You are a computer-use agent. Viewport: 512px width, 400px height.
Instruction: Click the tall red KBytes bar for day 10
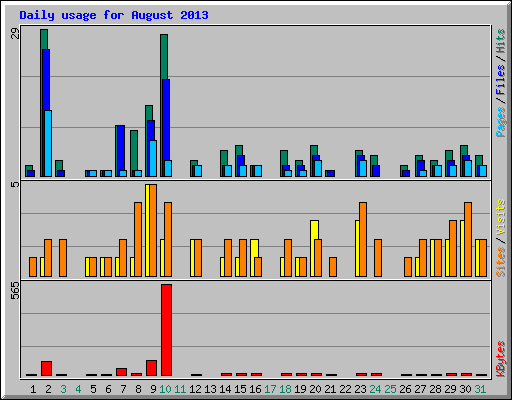point(166,330)
